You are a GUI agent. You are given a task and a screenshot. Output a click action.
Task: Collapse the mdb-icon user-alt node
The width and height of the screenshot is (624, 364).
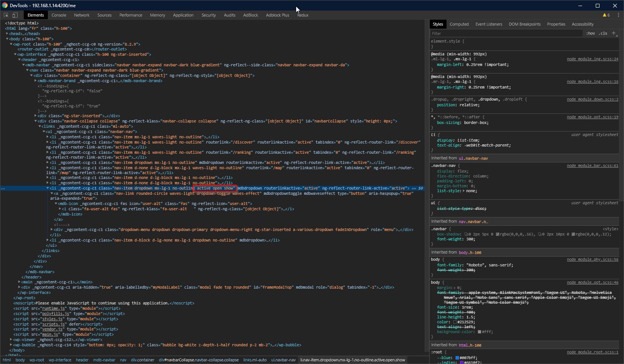[56, 203]
